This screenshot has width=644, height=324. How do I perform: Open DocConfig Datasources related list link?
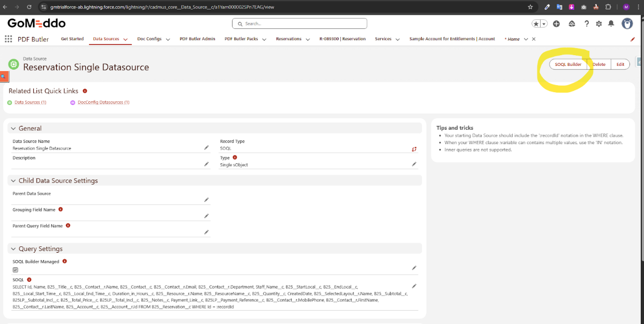103,102
